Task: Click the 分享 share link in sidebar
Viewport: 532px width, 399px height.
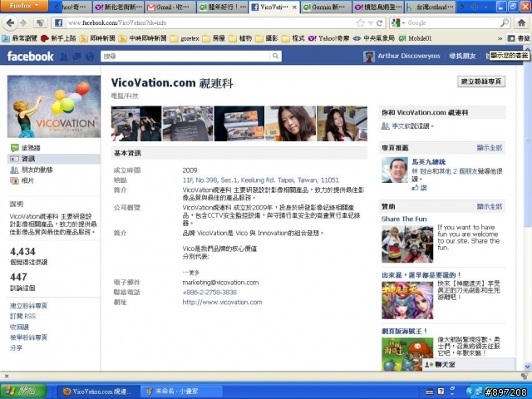Action: pos(16,348)
